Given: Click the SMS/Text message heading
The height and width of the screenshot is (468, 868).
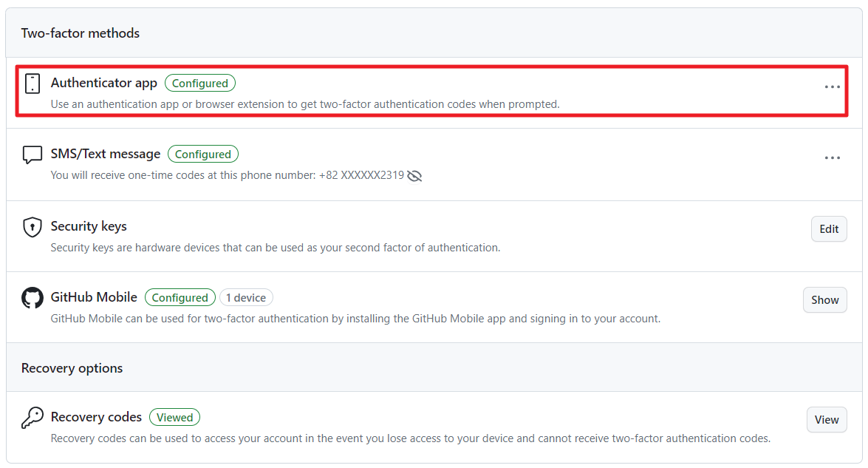Looking at the screenshot, I should click(x=106, y=154).
